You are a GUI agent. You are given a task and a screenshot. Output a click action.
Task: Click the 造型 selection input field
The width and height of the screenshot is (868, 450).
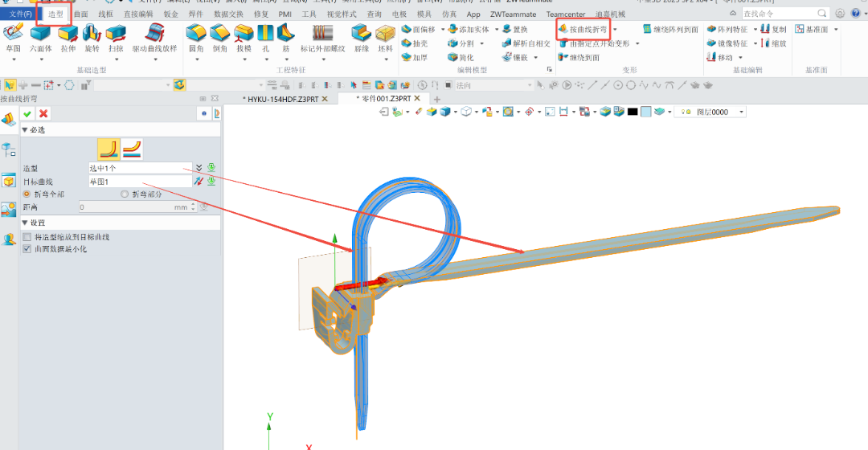(140, 168)
